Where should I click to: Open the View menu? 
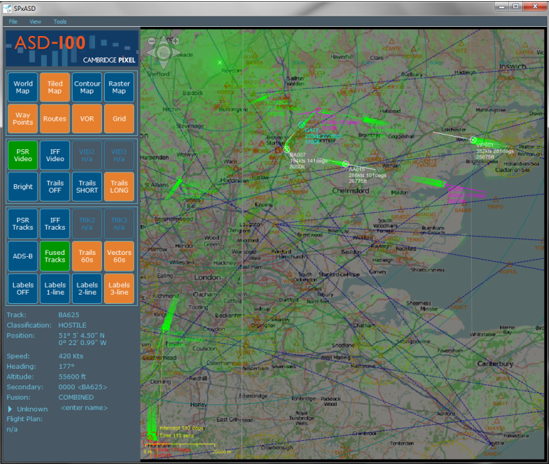click(x=35, y=21)
